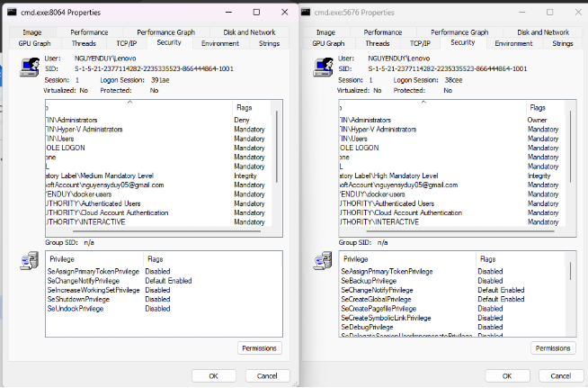Open Strings tab in cmd.exe:5676 window
The height and width of the screenshot is (388, 588).
563,43
